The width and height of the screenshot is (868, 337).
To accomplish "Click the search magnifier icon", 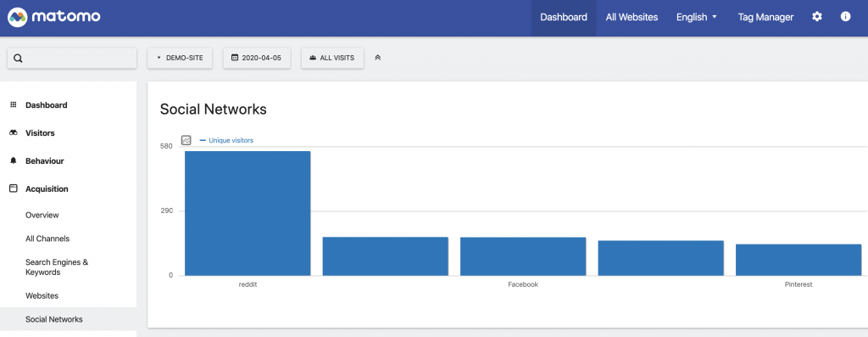I will [x=18, y=59].
